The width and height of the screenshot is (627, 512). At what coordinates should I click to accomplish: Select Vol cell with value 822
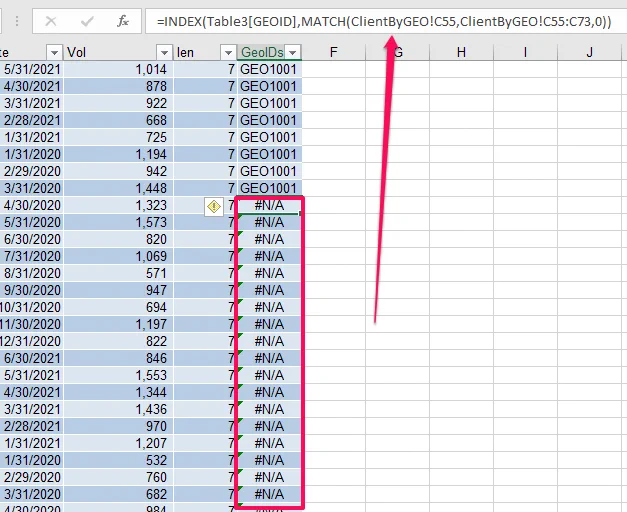click(x=118, y=342)
